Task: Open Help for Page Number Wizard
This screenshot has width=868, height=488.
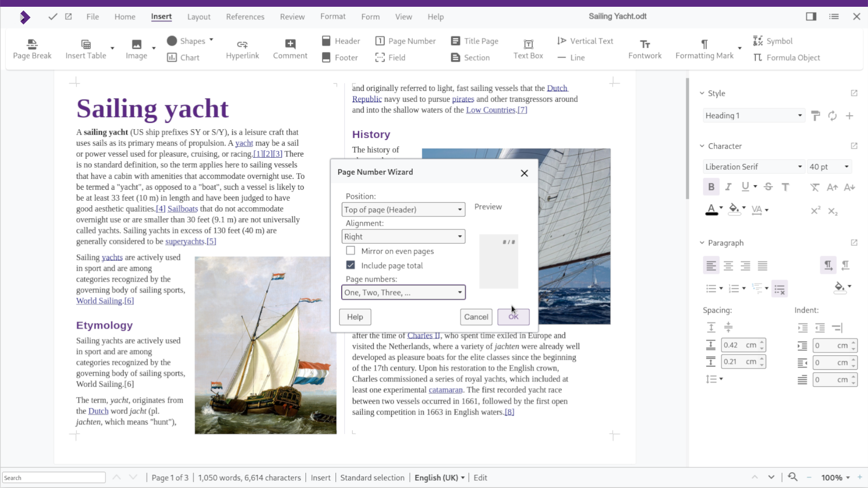Action: pyautogui.click(x=355, y=317)
